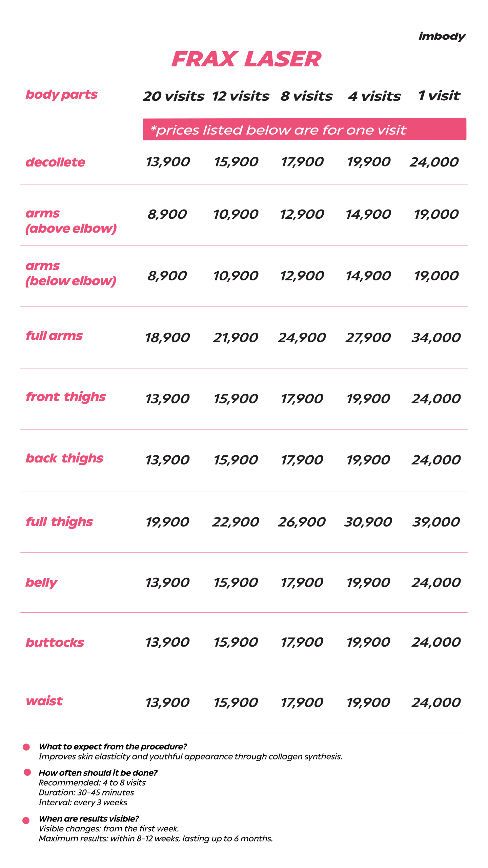Select the 20 visits column header

(x=174, y=96)
